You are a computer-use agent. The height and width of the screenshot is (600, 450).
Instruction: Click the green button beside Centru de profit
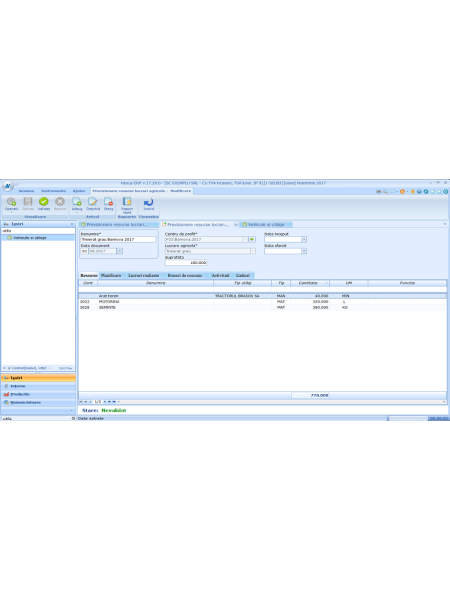(x=252, y=240)
